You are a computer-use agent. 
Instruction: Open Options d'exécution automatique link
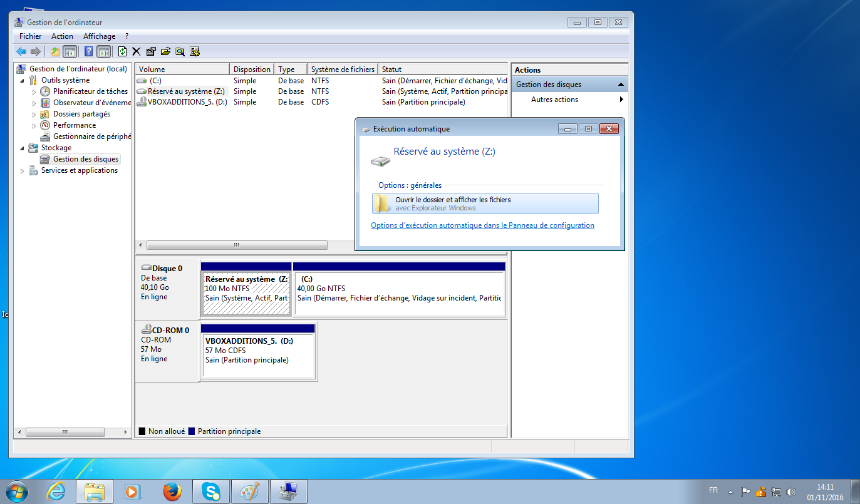tap(482, 225)
